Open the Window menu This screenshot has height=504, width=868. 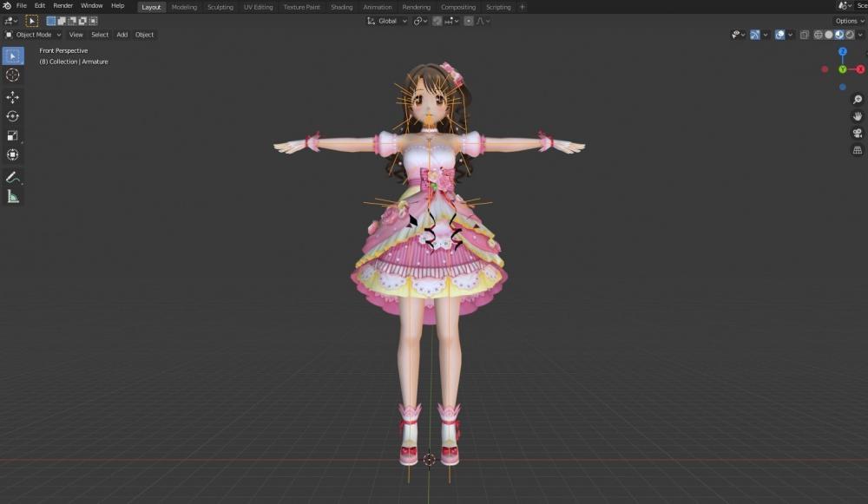coord(92,6)
